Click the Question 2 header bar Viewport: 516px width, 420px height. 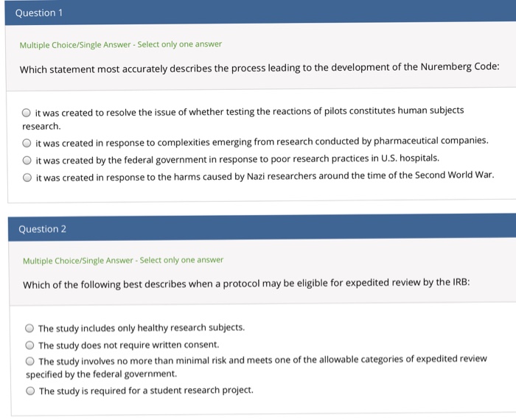tap(262, 228)
